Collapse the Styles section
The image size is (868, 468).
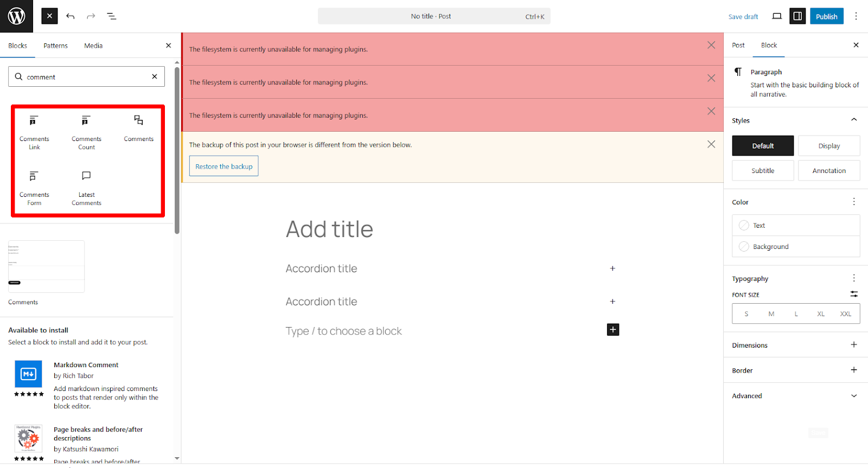click(x=853, y=120)
